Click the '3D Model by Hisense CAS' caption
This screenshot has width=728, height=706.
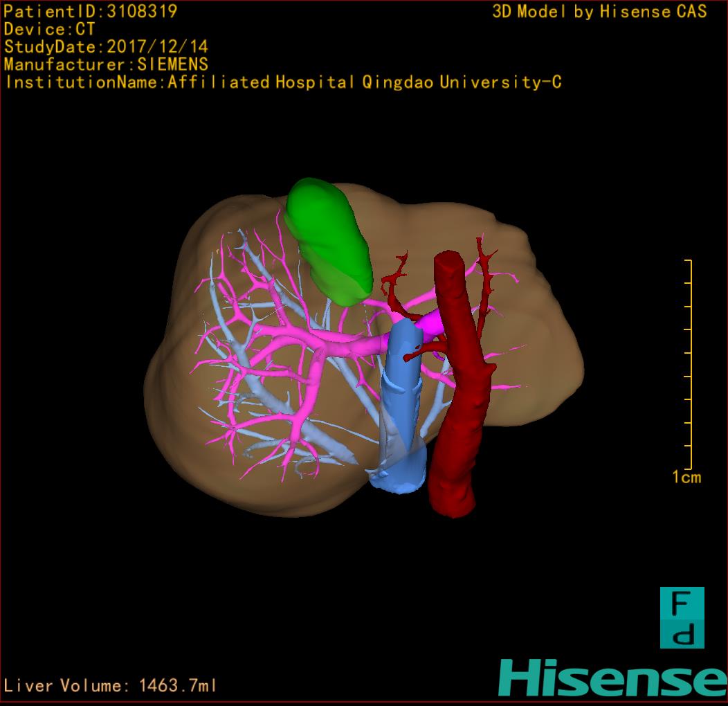pyautogui.click(x=599, y=12)
